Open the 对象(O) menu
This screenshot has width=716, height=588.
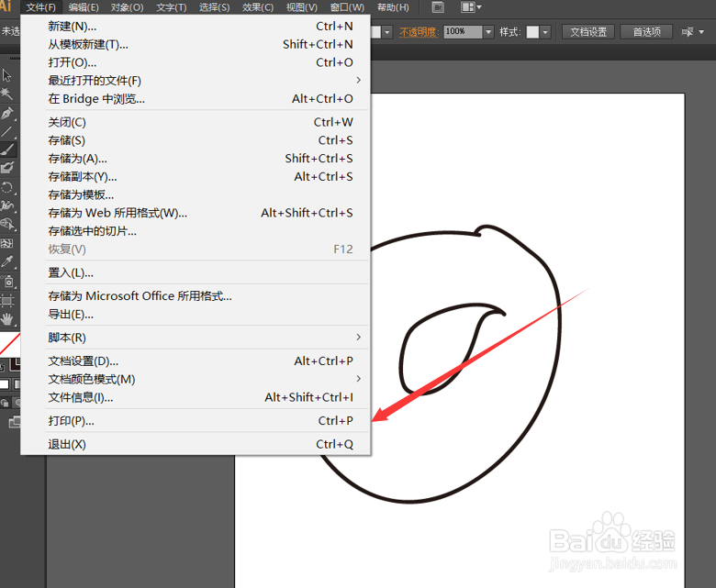tap(127, 7)
